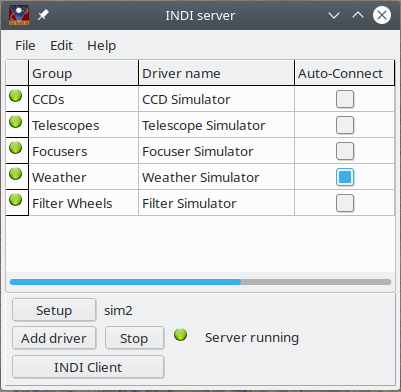401x392 pixels.
Task: Select the Telescope Simulator driver cell
Action: click(x=216, y=125)
